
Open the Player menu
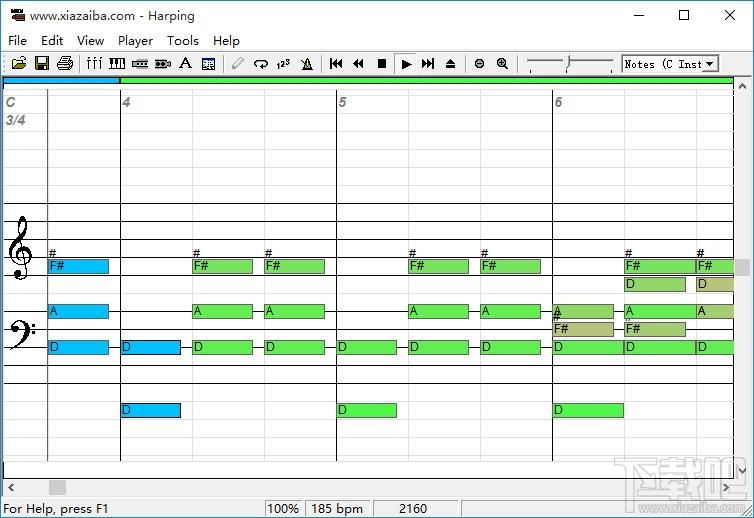(x=135, y=41)
